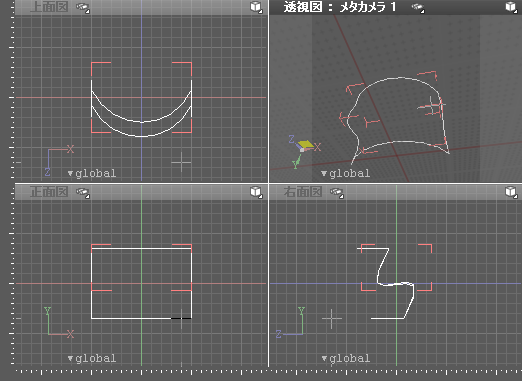Image resolution: width=522 pixels, height=381 pixels.
Task: Click the 上面図 view title
Action: (x=49, y=7)
